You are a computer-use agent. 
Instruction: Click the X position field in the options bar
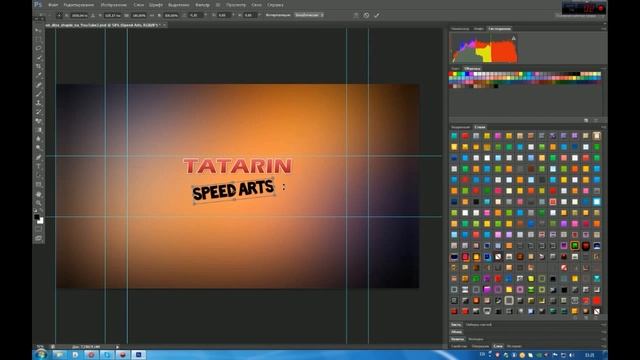coord(79,15)
